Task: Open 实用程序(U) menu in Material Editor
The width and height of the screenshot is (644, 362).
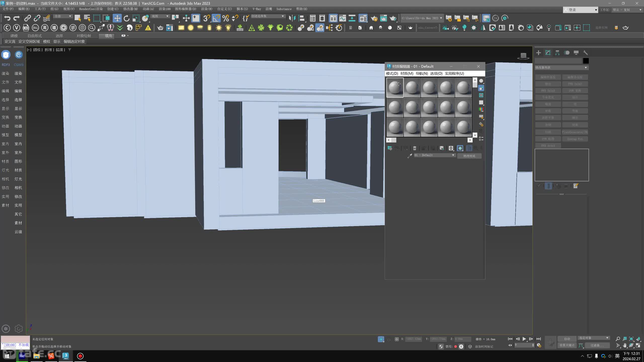Action: click(x=454, y=73)
